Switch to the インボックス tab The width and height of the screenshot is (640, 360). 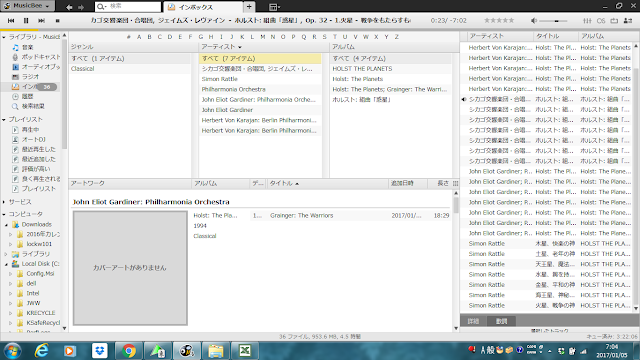tap(203, 7)
